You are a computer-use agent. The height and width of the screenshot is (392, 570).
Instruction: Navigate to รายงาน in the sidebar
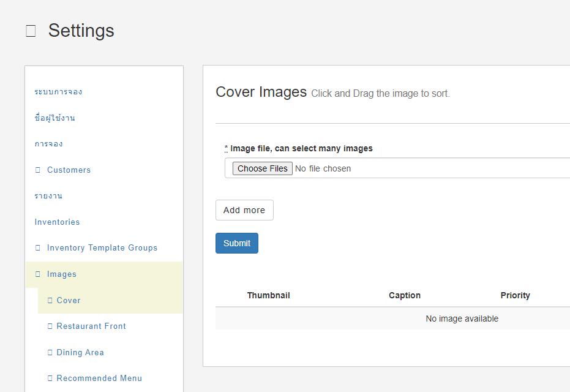(x=48, y=196)
